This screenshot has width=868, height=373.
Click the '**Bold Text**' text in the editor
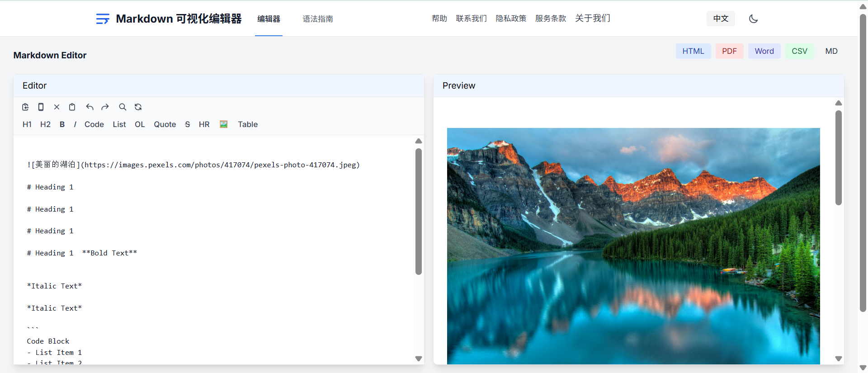pyautogui.click(x=109, y=253)
